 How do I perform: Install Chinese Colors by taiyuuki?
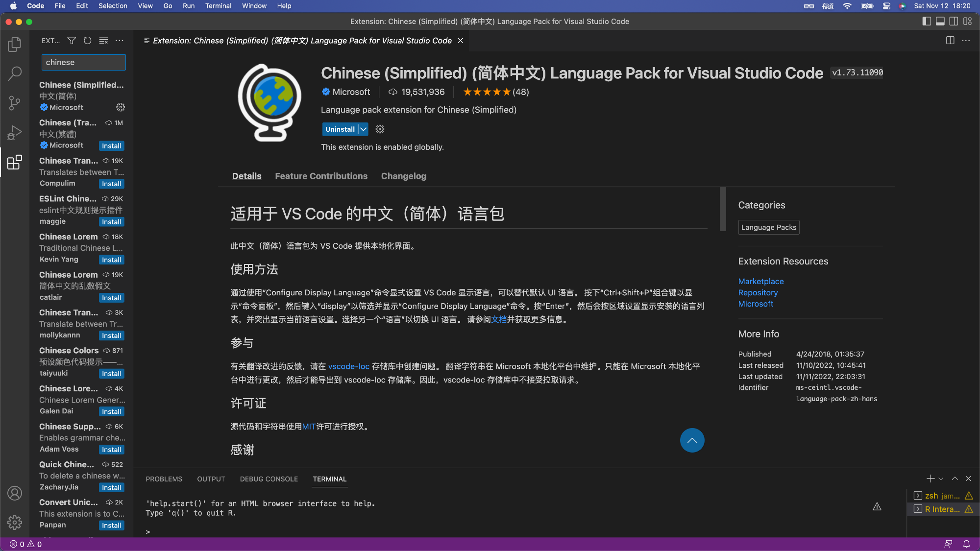point(112,374)
